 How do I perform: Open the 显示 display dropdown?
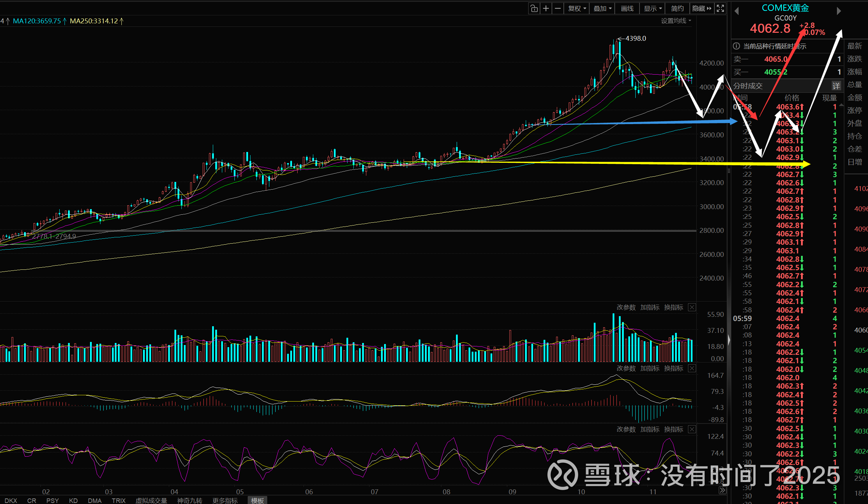652,8
